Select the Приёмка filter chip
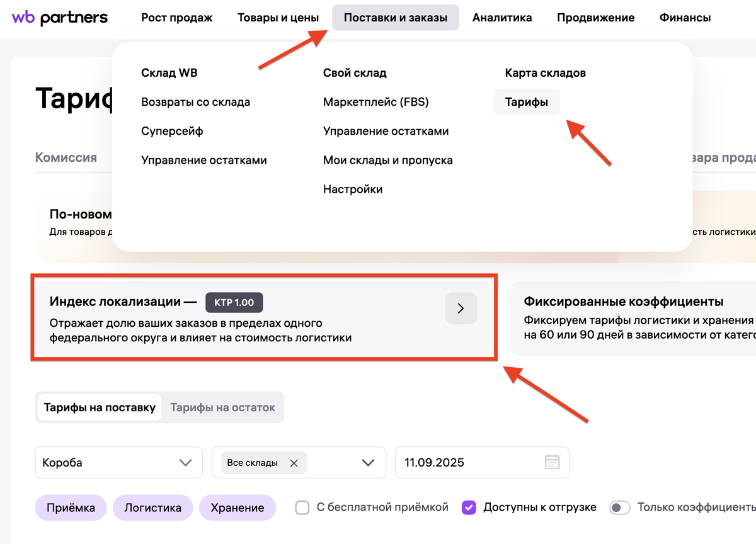This screenshot has width=756, height=544. coord(71,507)
